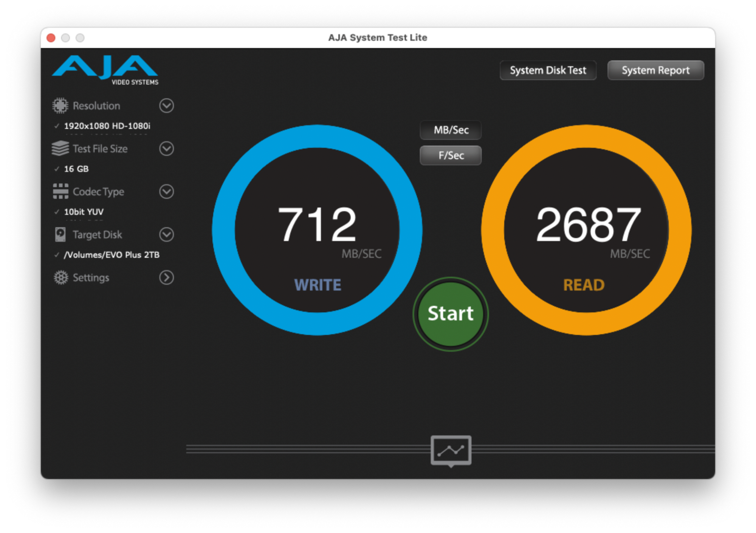Expand the Codec Type dropdown arrow
Viewport: 756px width, 533px height.
coord(166,191)
